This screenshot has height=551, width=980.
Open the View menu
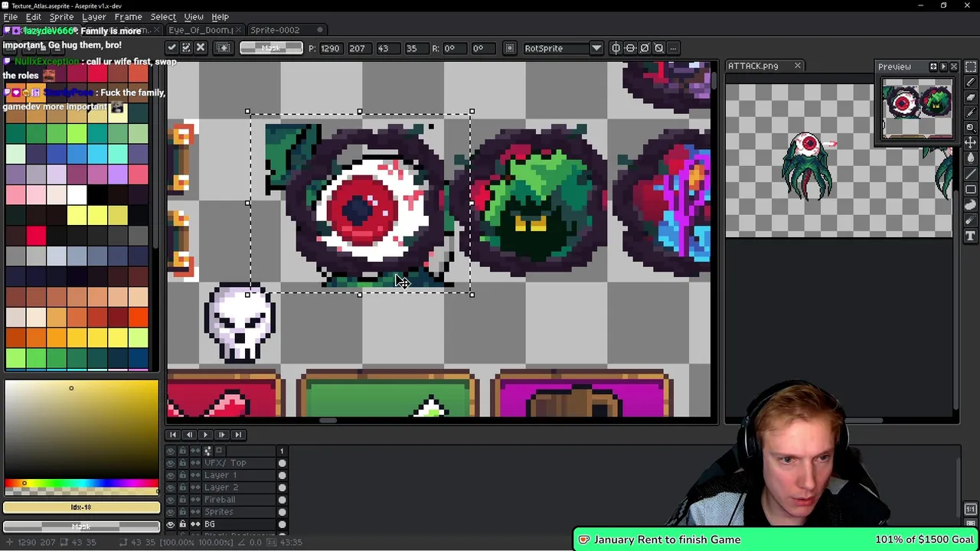tap(193, 16)
